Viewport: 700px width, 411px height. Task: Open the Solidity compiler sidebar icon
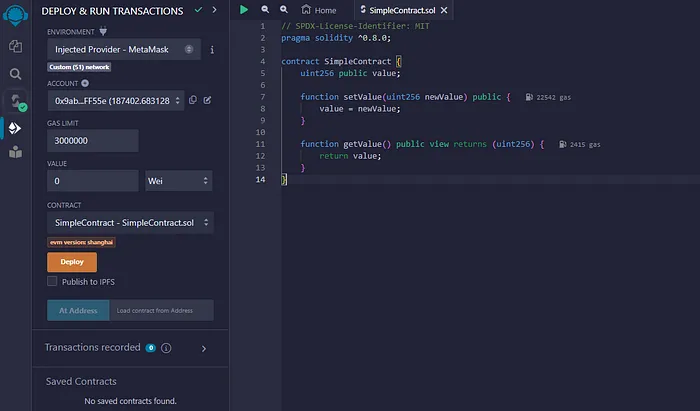click(15, 101)
